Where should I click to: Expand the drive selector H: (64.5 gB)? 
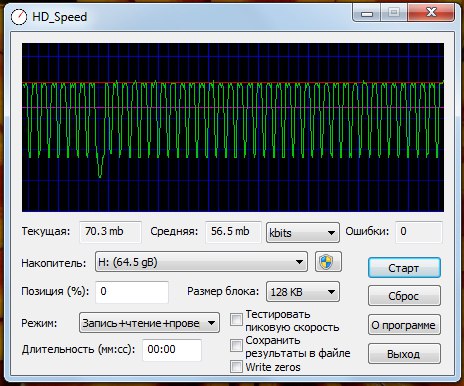[x=201, y=262]
